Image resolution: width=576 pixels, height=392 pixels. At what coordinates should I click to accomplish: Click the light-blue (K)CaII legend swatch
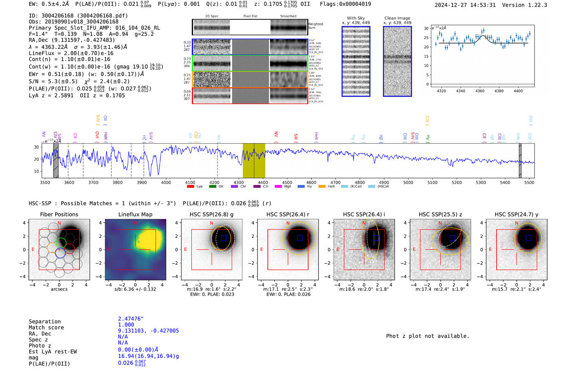(344, 186)
